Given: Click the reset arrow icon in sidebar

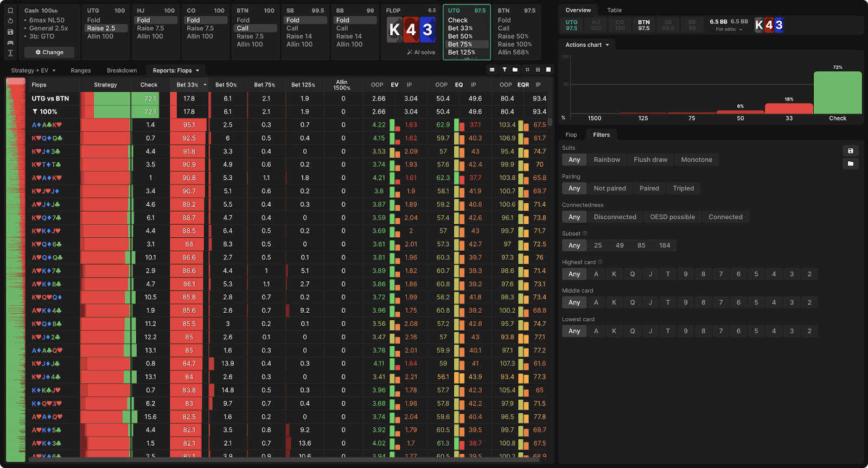Looking at the screenshot, I should tap(10, 21).
